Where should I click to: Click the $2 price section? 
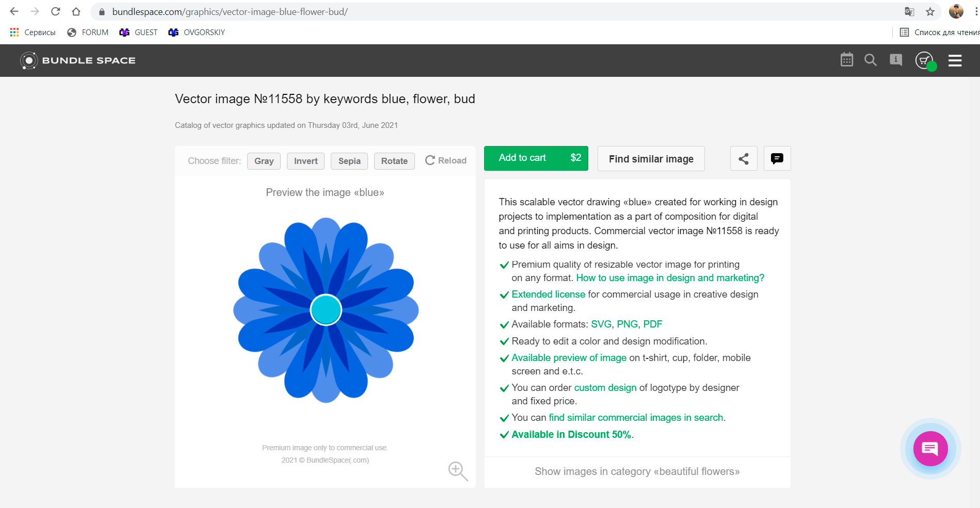click(576, 158)
